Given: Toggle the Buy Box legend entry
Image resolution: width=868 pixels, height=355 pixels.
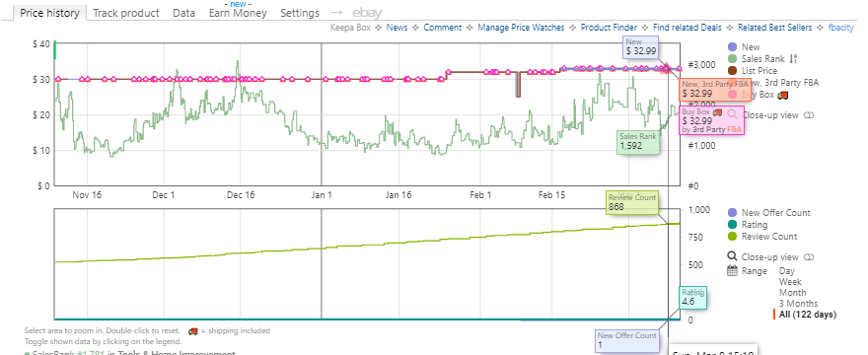Looking at the screenshot, I should click(758, 95).
